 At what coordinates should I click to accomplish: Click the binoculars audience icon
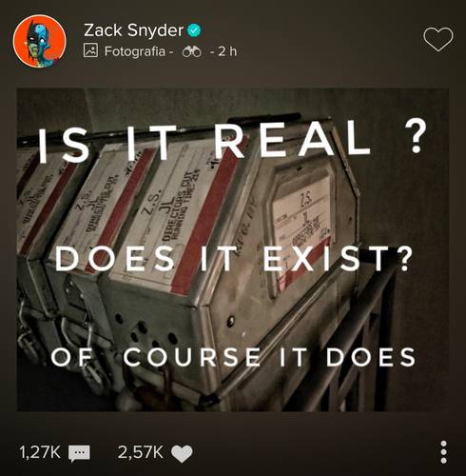tap(192, 51)
